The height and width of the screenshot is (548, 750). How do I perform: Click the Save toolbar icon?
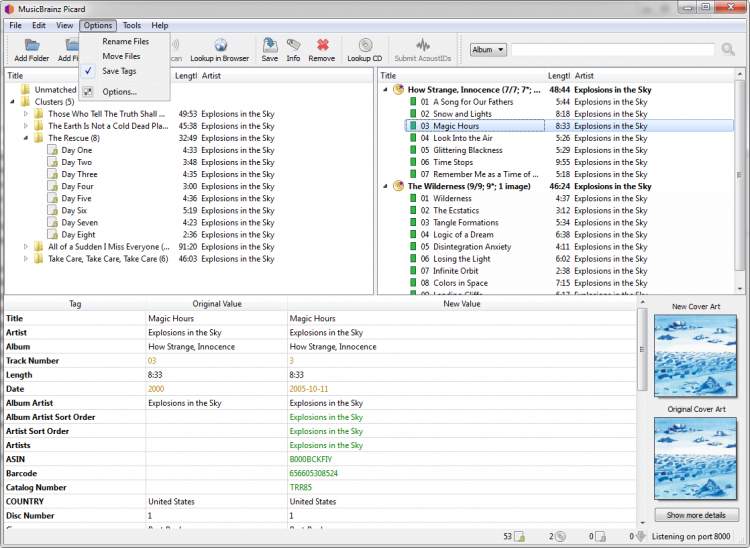point(270,45)
